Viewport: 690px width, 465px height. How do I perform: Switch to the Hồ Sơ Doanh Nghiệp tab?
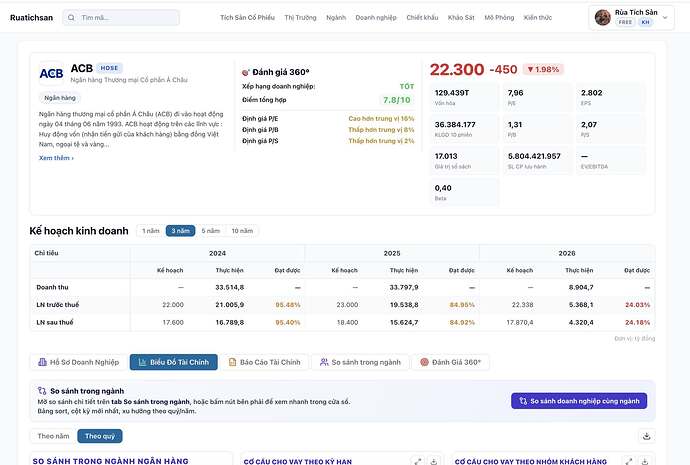click(x=79, y=362)
